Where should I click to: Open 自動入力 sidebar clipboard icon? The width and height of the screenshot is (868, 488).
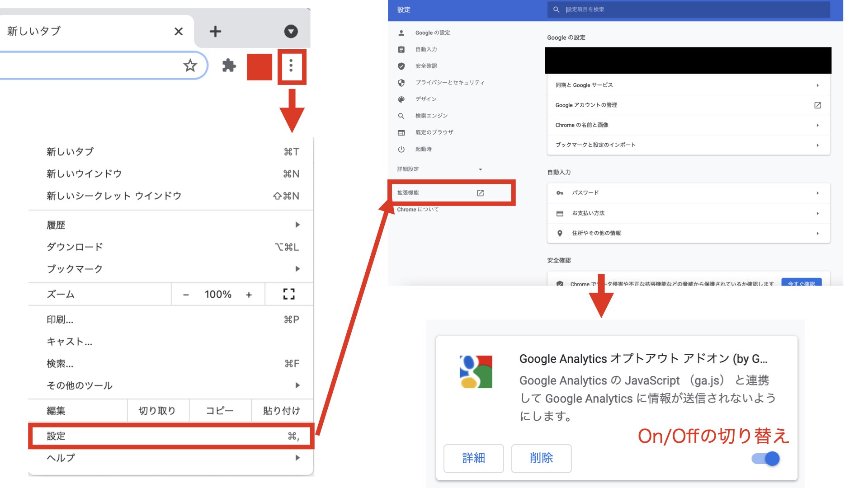point(401,49)
